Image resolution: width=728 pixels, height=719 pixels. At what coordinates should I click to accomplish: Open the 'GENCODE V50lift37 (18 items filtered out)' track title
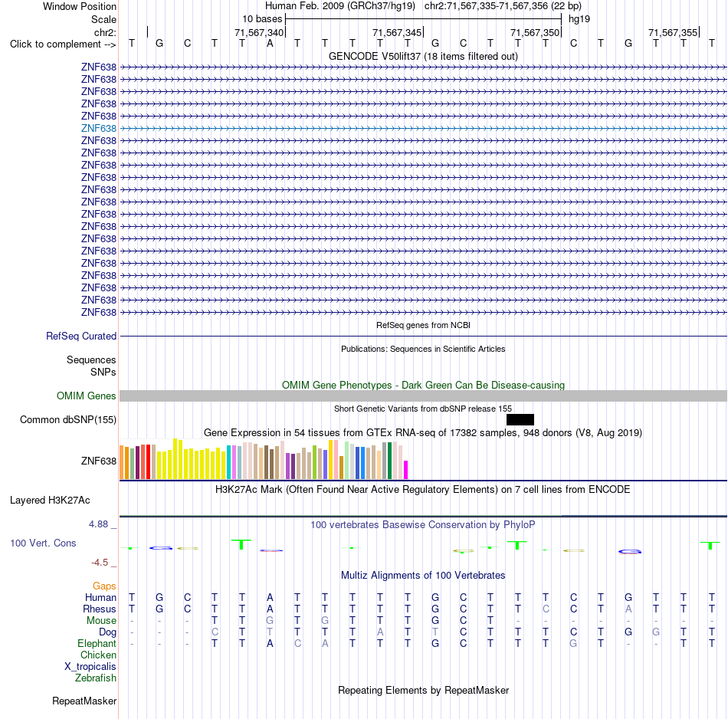423,56
